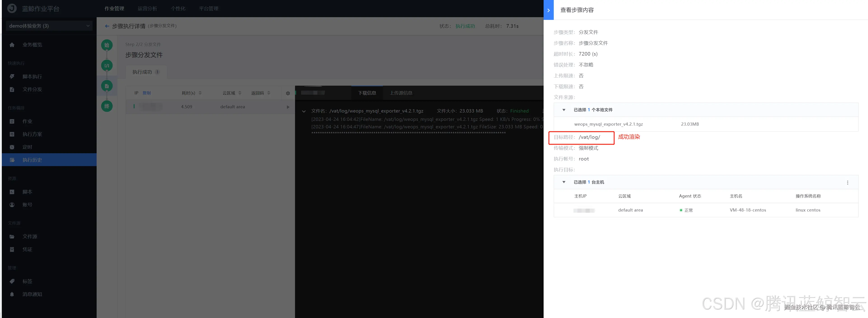
Task: Sort by 耗时(s) column arrows
Action: [x=200, y=93]
